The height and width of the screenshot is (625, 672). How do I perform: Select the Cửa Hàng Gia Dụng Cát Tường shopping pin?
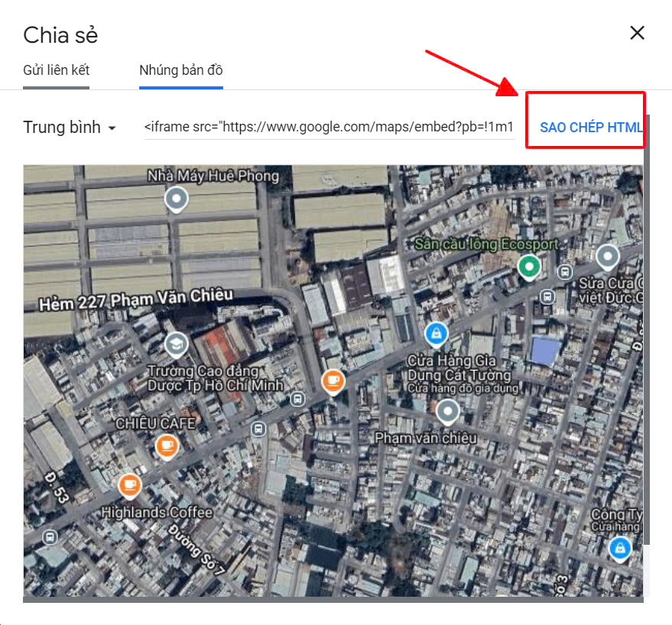(x=437, y=334)
